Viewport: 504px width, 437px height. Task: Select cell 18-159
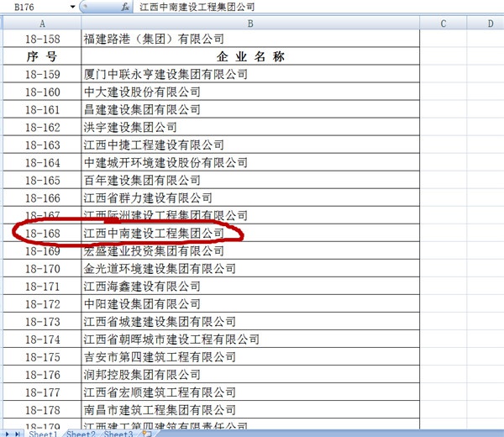[x=42, y=74]
